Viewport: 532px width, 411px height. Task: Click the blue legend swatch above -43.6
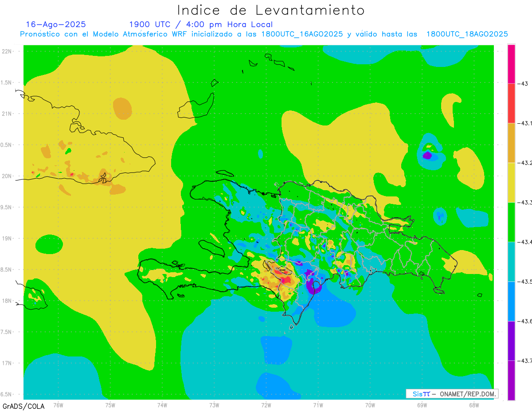pos(511,301)
